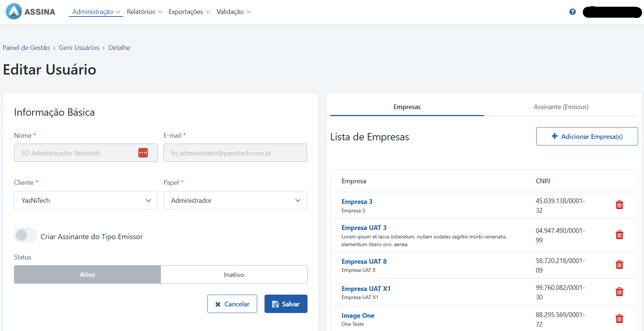Expand the Relatórios menu
Image resolution: width=644 pixels, height=331 pixels.
click(144, 12)
